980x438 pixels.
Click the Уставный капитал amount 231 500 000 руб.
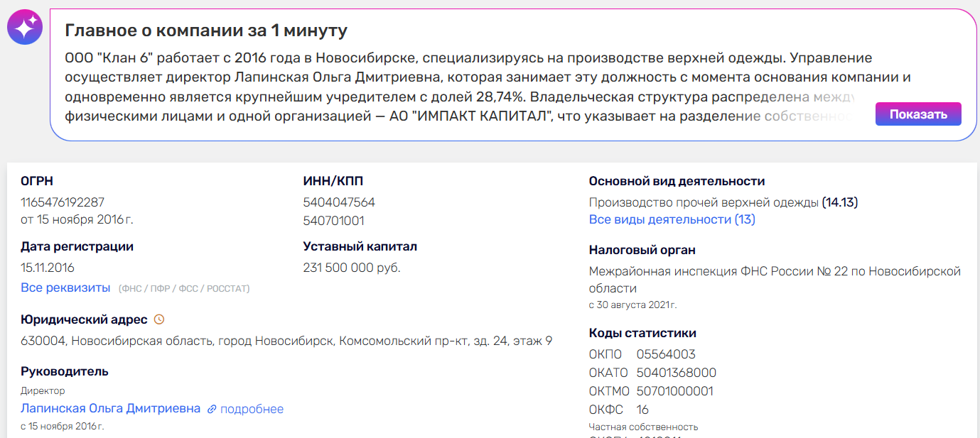351,268
